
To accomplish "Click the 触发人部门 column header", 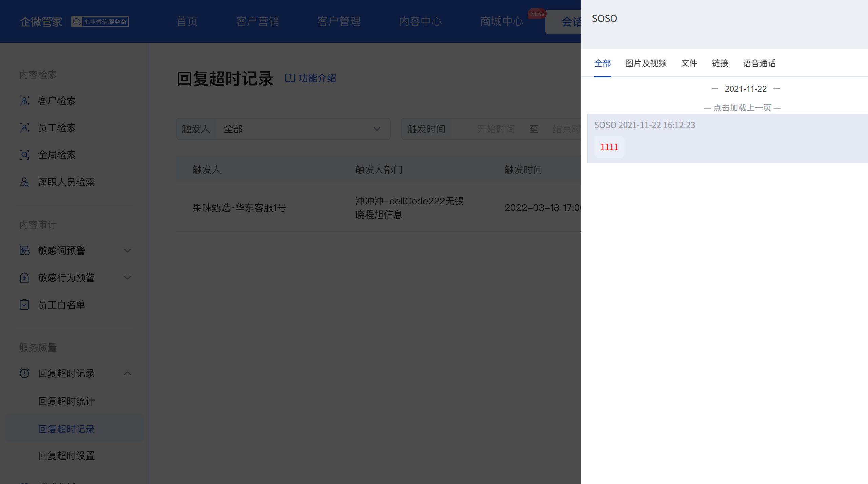I will [379, 170].
